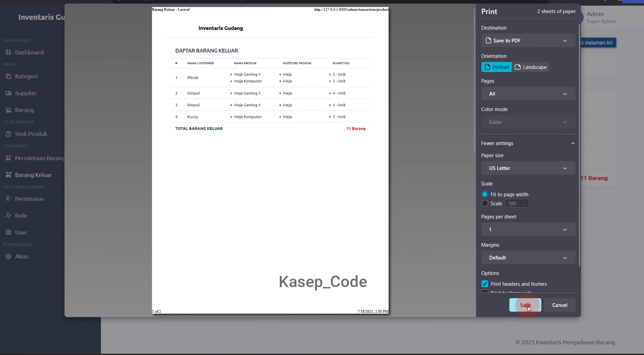This screenshot has height=355, width=644.
Task: Click the Cetak Halaman Ini button behind dialog
Action: click(x=598, y=43)
